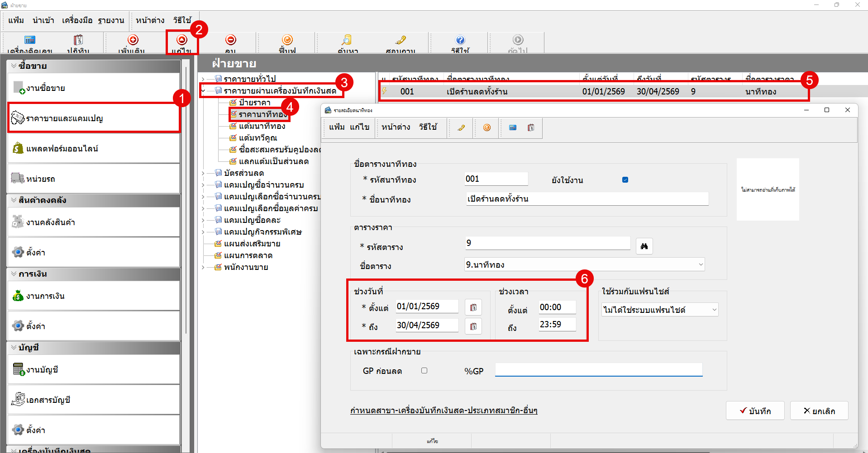
Task: Open the ชื่อตาราง dropdown showing 9.นาทีทอง
Action: point(585,264)
